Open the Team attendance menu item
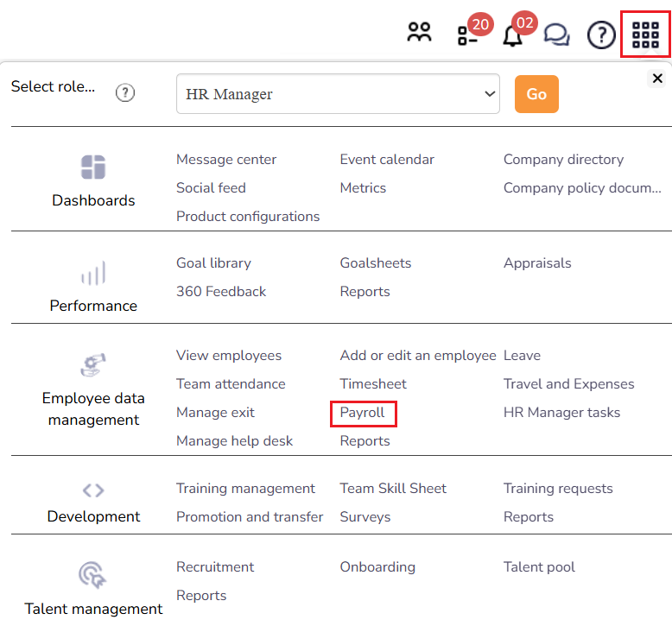 pos(231,384)
